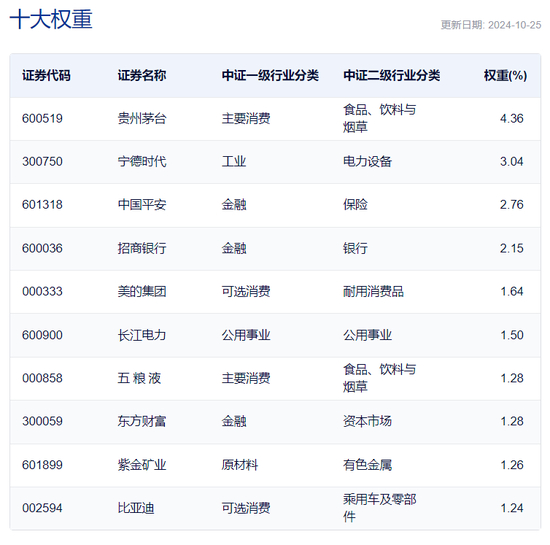550x545 pixels.
Task: Click the 原材料 industry cell
Action: tap(240, 465)
